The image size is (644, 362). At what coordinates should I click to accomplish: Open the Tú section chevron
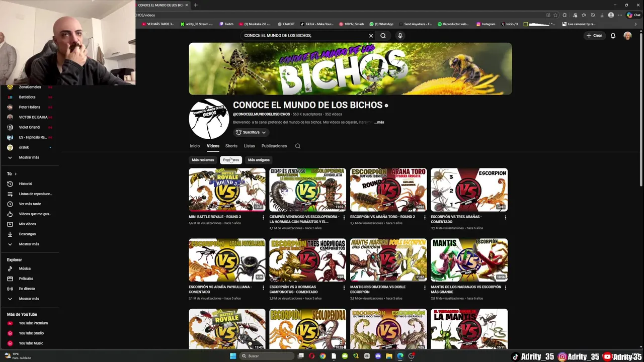15,174
